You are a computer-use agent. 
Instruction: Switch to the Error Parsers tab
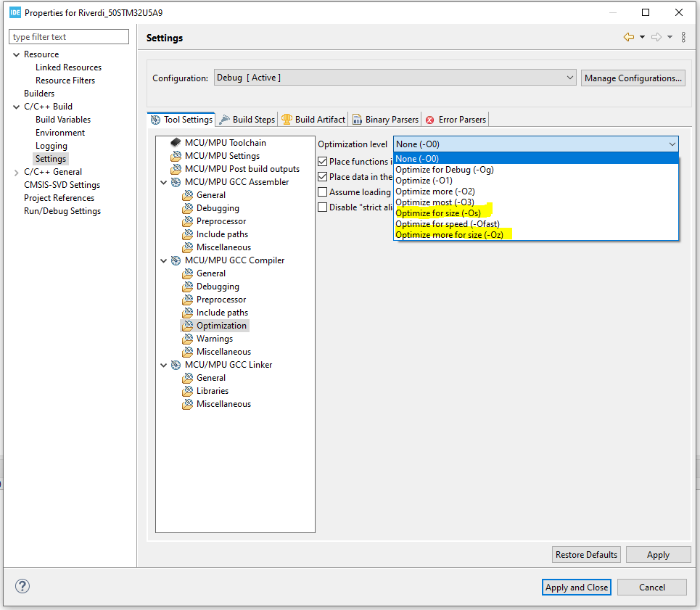coord(456,120)
